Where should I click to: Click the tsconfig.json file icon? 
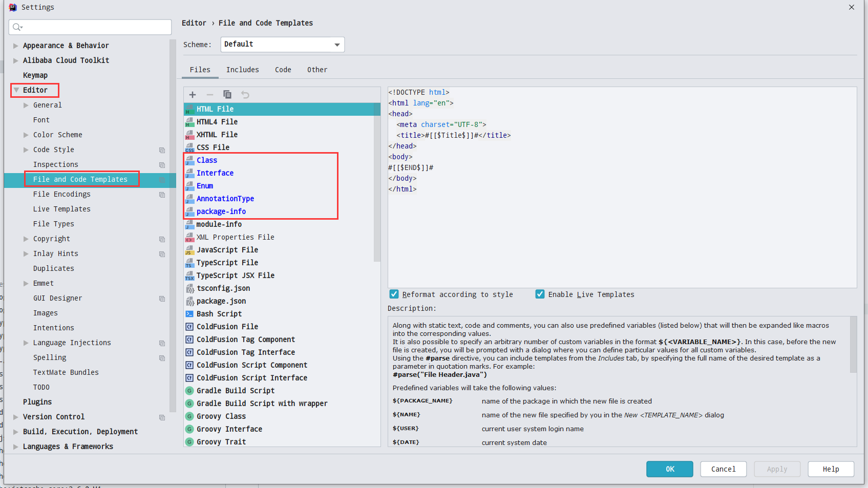pos(189,288)
